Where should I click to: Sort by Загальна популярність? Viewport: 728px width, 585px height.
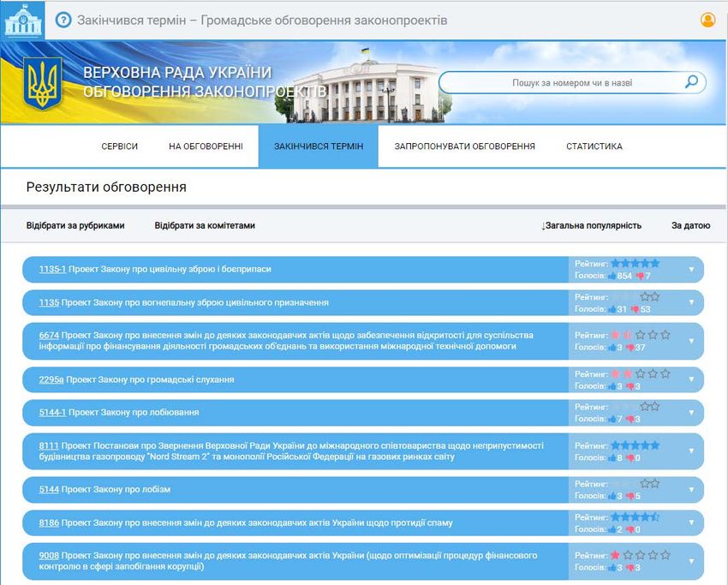pos(591,225)
